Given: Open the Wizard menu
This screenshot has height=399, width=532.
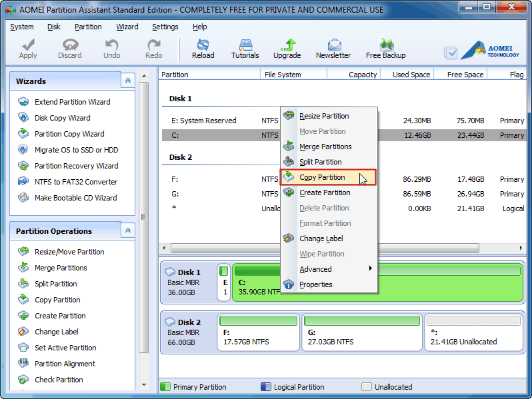Looking at the screenshot, I should click(127, 27).
